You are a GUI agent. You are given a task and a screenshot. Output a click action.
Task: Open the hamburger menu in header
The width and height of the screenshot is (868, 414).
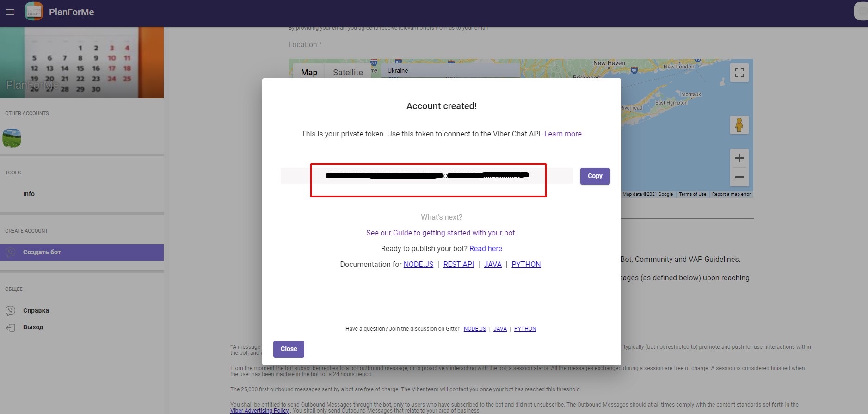(x=10, y=12)
